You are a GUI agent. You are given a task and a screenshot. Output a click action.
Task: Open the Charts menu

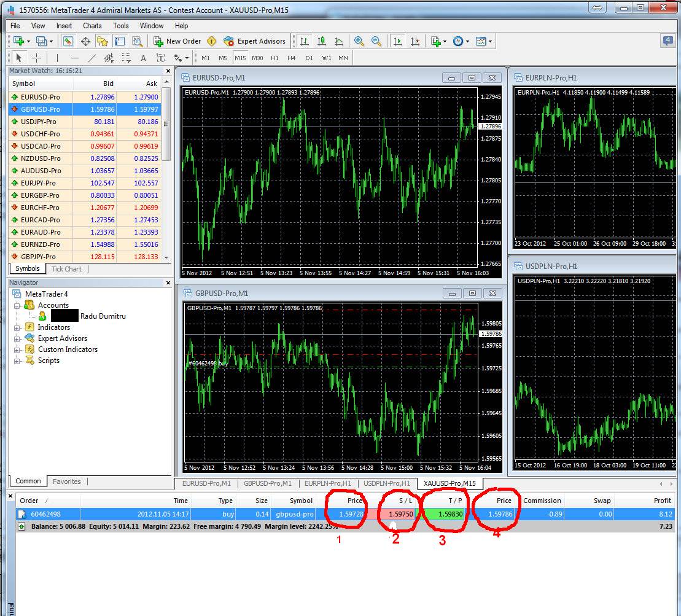[x=92, y=26]
